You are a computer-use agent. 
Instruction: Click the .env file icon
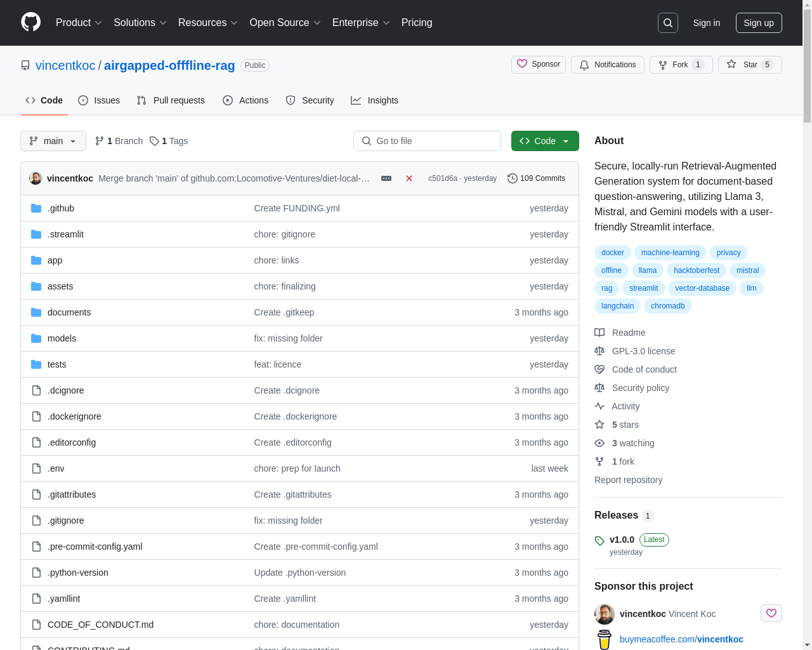coord(36,468)
